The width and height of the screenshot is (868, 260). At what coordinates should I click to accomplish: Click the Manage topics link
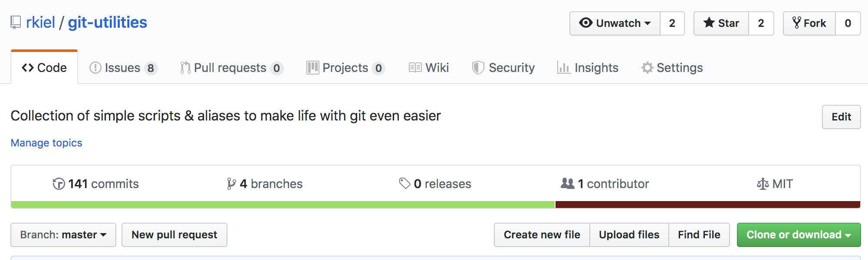pyautogui.click(x=46, y=143)
